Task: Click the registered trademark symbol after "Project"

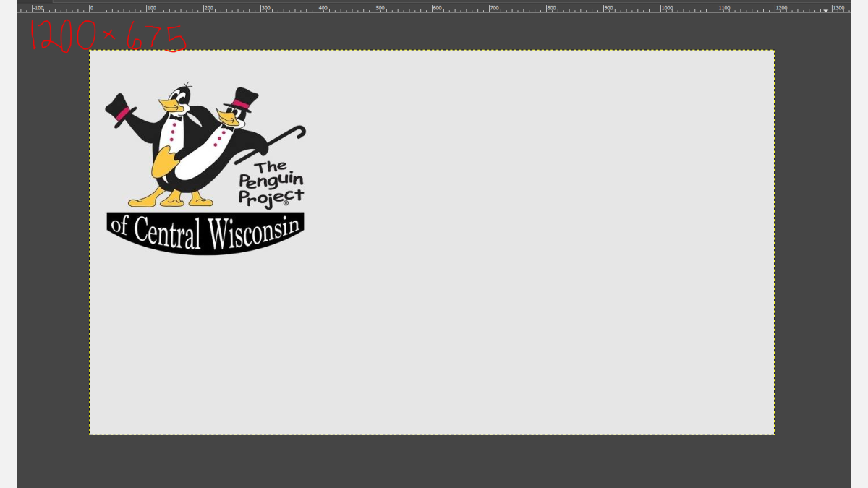Action: tap(286, 204)
